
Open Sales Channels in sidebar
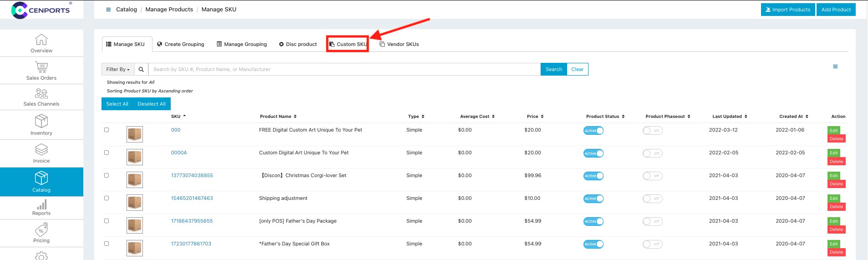click(41, 94)
